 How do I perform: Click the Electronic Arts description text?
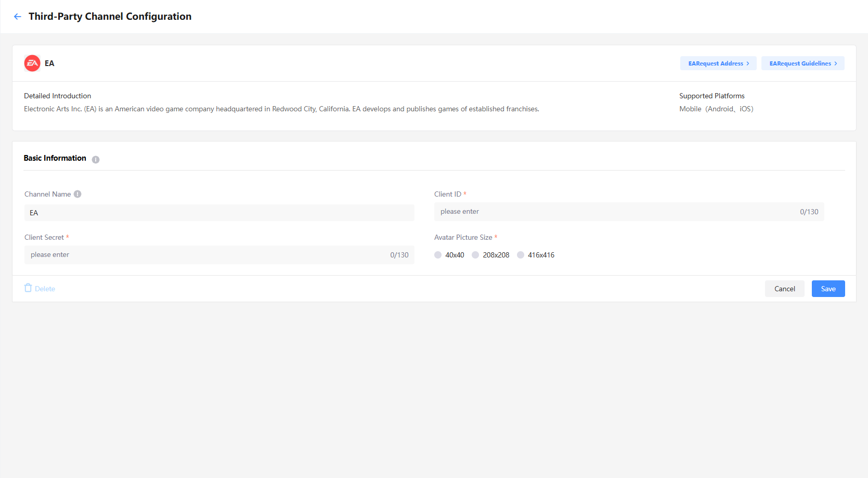(281, 109)
